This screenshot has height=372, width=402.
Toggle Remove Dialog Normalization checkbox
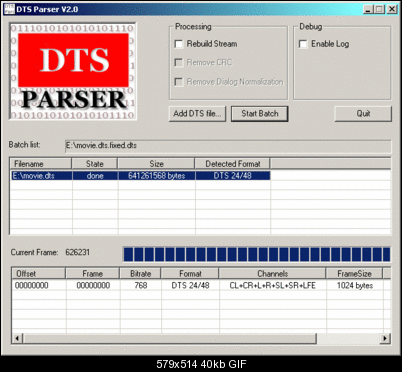(x=179, y=82)
